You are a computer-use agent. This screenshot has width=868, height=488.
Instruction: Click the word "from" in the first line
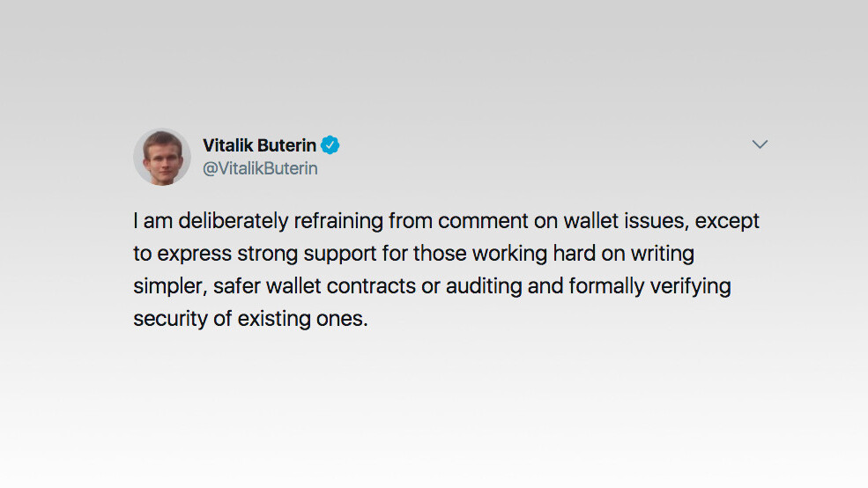point(410,221)
